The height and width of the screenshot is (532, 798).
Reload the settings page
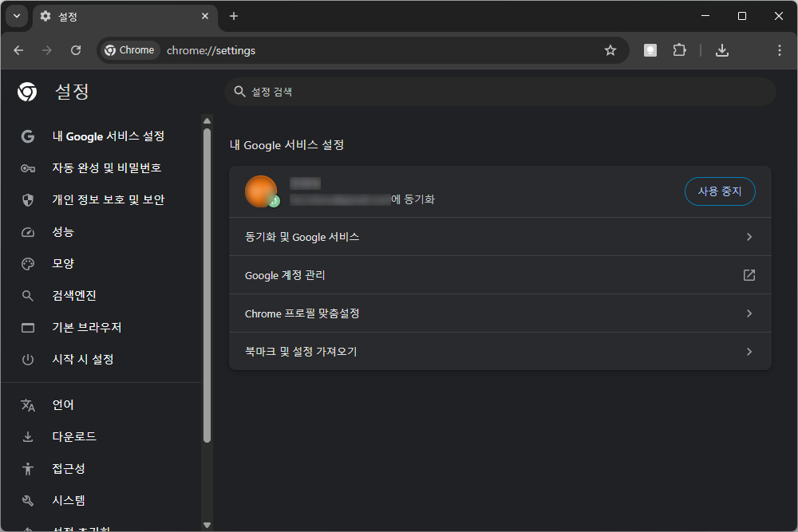pos(76,50)
